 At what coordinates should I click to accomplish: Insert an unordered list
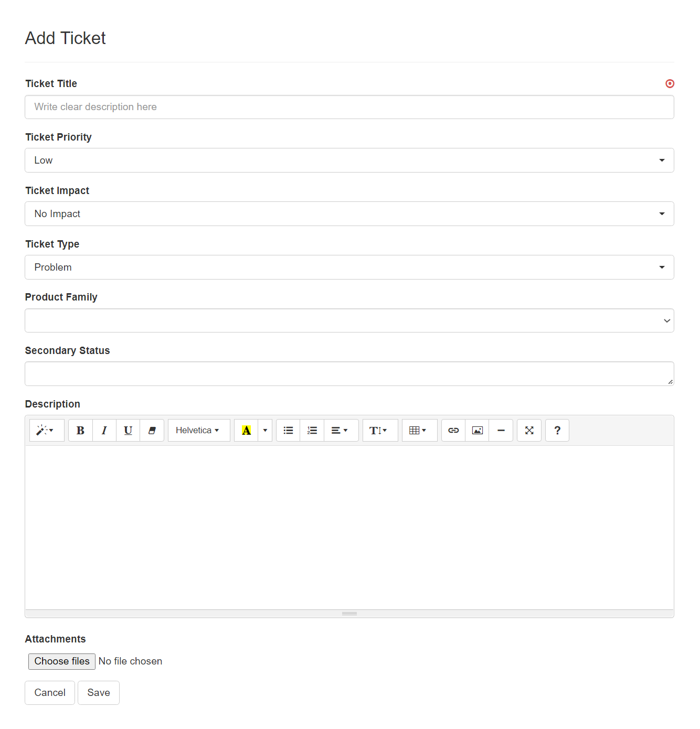click(288, 430)
